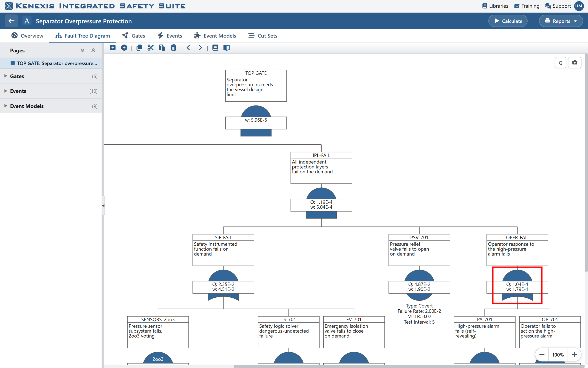Collapse the side panel with the arrow handle

coord(103,206)
